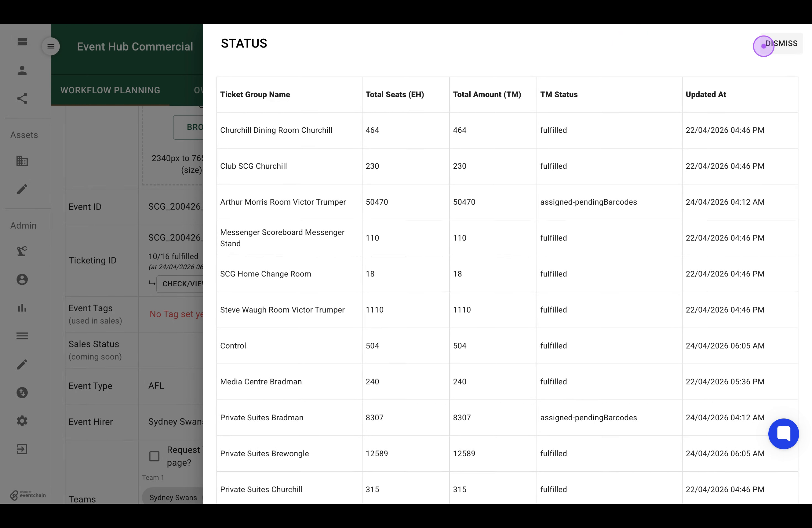
Task: Click Arthur Morris 'assigned-pendingBarcodes' status
Action: pos(588,202)
